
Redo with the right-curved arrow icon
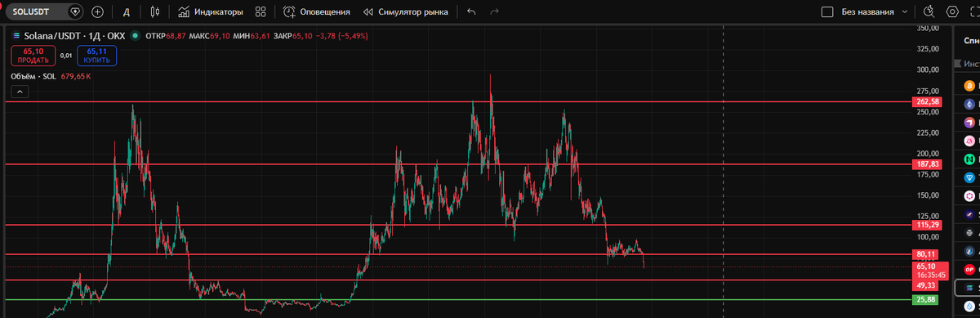click(493, 12)
